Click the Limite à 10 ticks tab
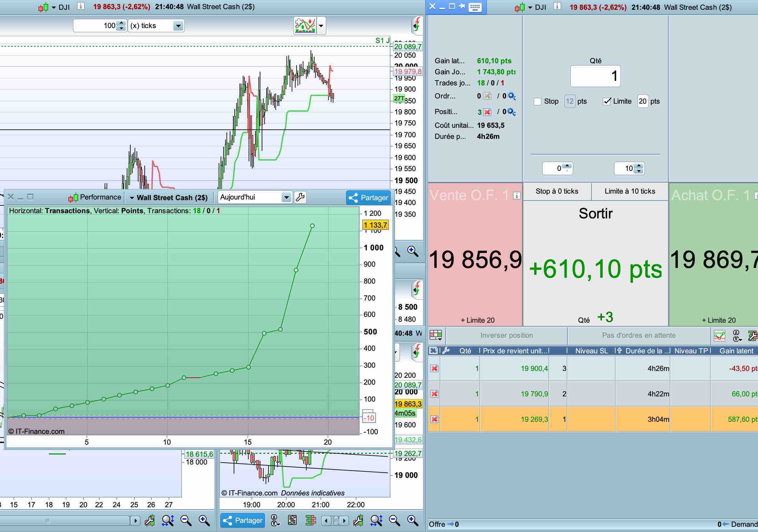758x532 pixels. point(630,191)
